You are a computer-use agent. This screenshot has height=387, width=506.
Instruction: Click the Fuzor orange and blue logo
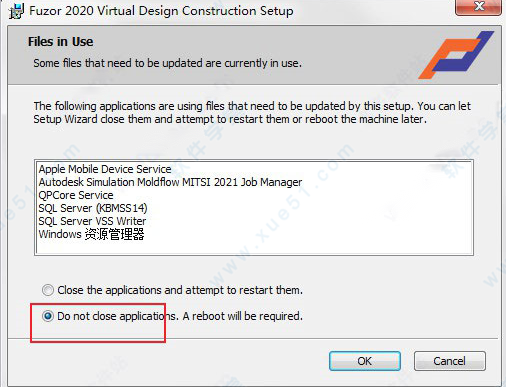[x=456, y=55]
